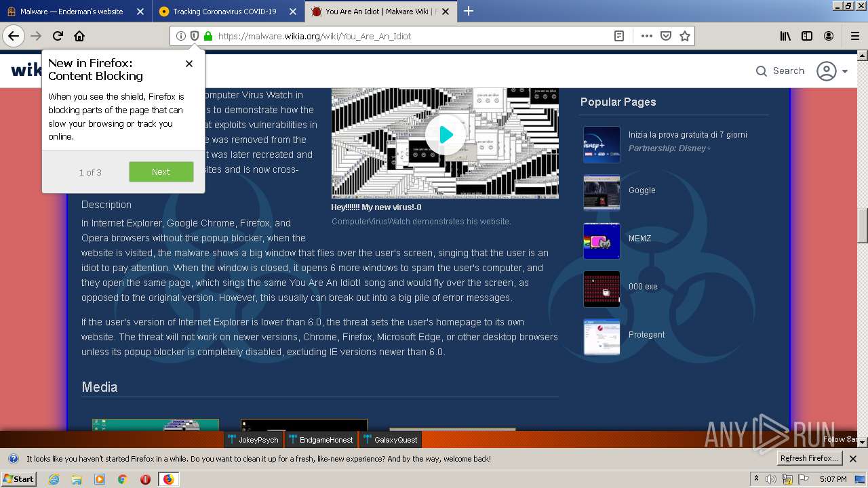
Task: Open the volume speaker tray icon
Action: [x=771, y=479]
